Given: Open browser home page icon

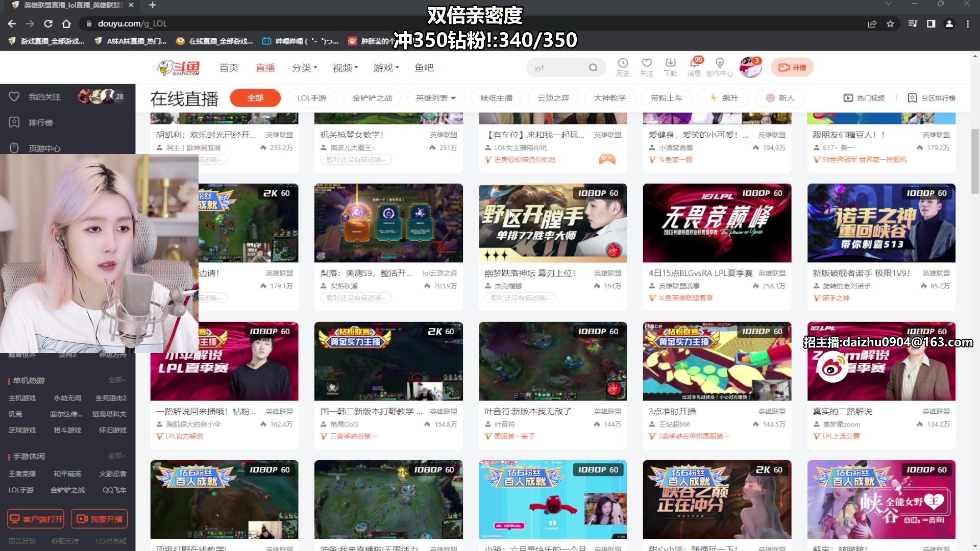Looking at the screenshot, I should click(x=66, y=23).
